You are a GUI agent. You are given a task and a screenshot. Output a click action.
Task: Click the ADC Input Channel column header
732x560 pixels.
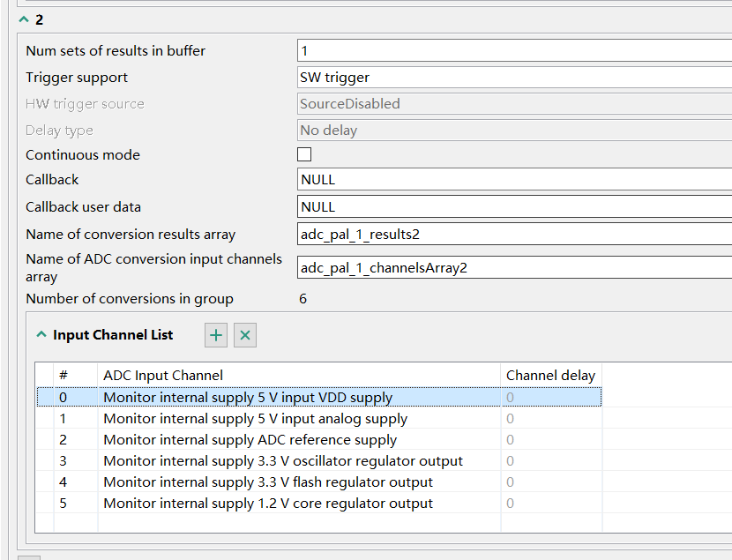pos(163,376)
